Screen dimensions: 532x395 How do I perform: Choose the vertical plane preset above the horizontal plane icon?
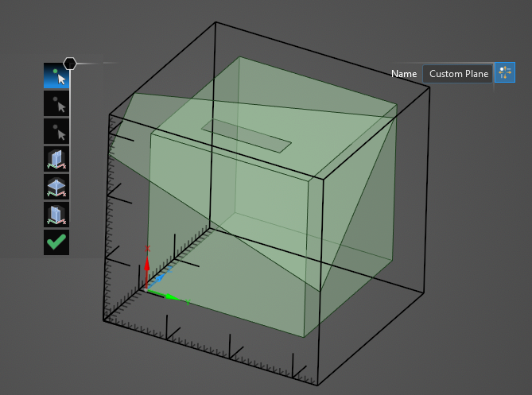pyautogui.click(x=56, y=159)
